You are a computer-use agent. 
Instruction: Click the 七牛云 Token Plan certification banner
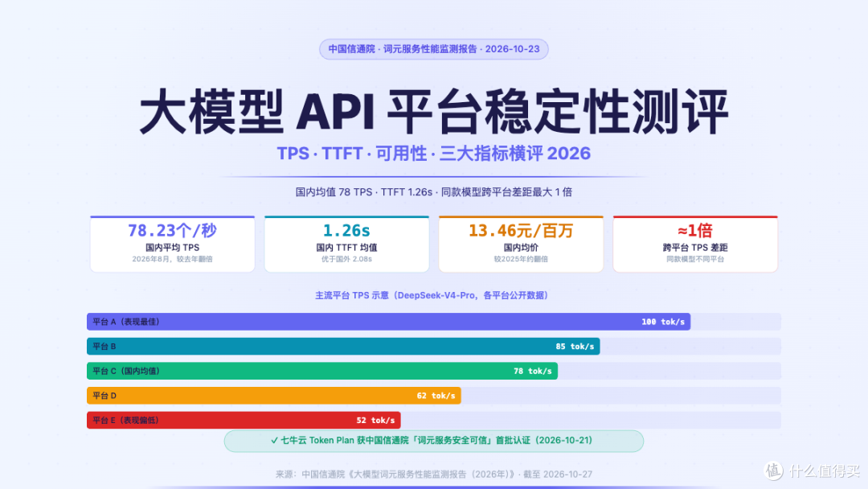pyautogui.click(x=433, y=441)
